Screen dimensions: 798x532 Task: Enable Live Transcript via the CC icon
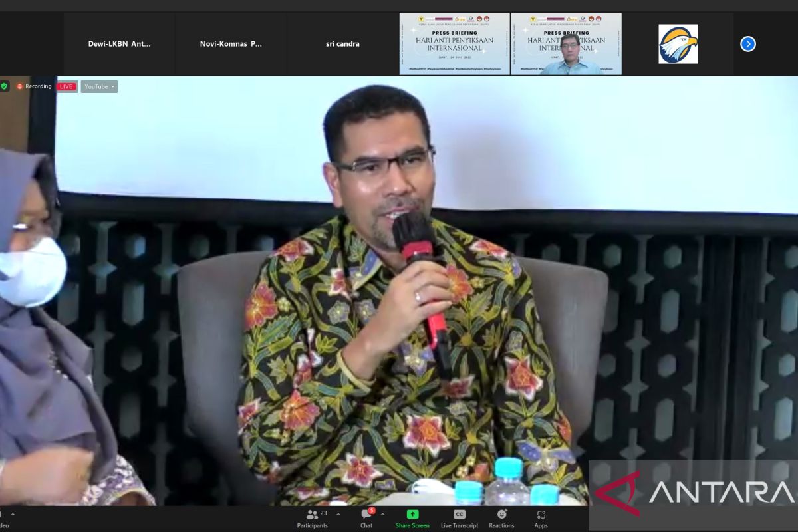click(x=460, y=513)
